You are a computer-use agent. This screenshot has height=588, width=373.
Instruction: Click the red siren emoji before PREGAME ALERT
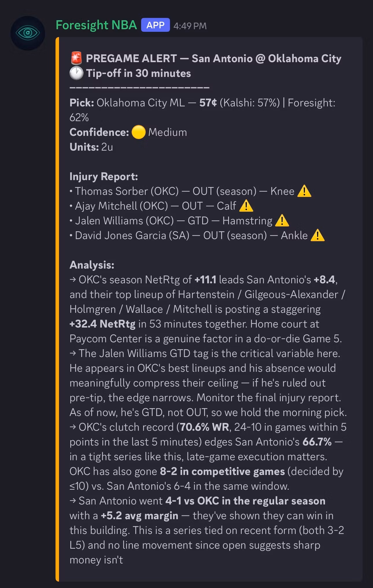pos(76,58)
